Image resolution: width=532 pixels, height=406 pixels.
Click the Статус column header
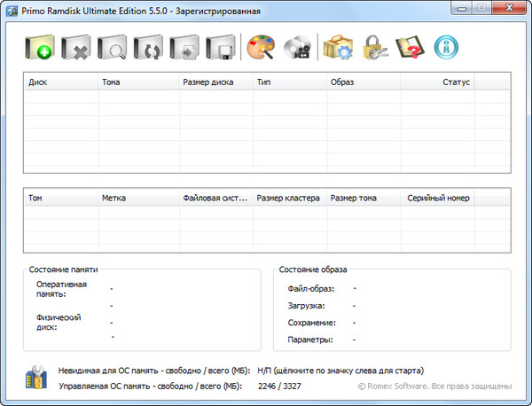point(437,82)
